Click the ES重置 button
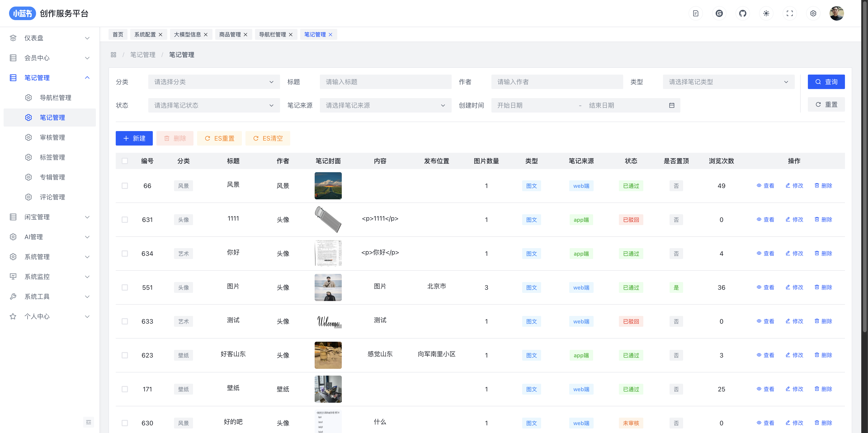Viewport: 868px width, 433px height. 219,139
